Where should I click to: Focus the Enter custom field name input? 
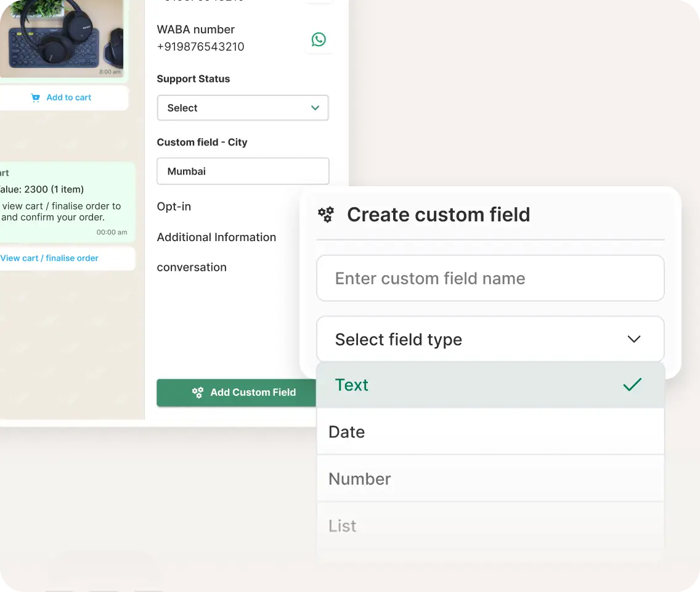(x=490, y=278)
